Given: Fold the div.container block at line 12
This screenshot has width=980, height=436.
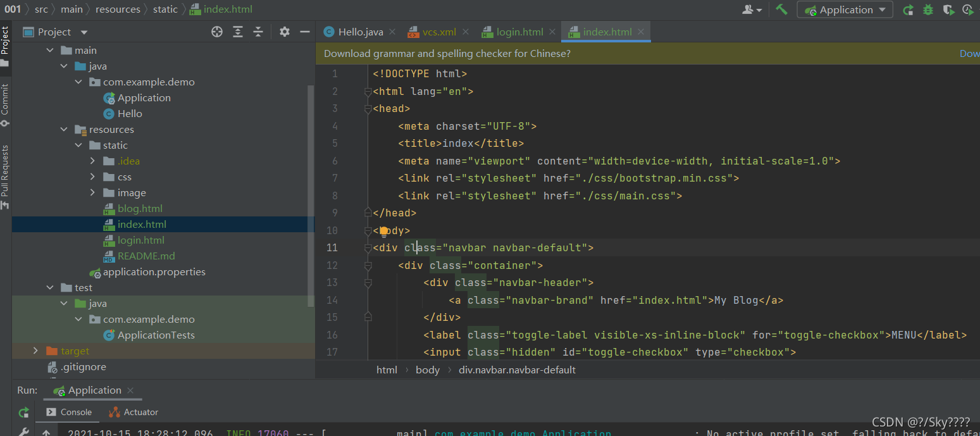Looking at the screenshot, I should point(368,265).
